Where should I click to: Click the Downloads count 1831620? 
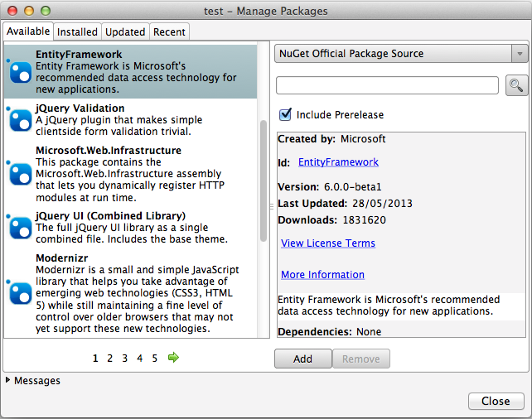click(365, 220)
